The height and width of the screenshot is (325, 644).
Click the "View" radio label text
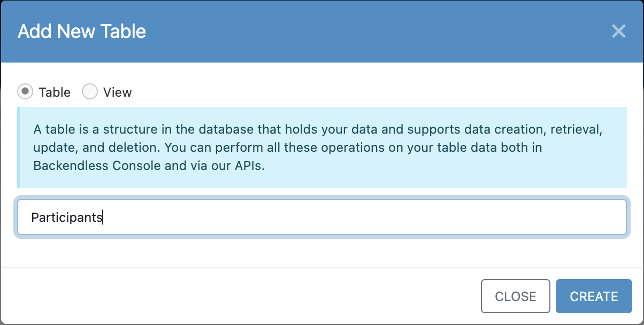tap(117, 92)
